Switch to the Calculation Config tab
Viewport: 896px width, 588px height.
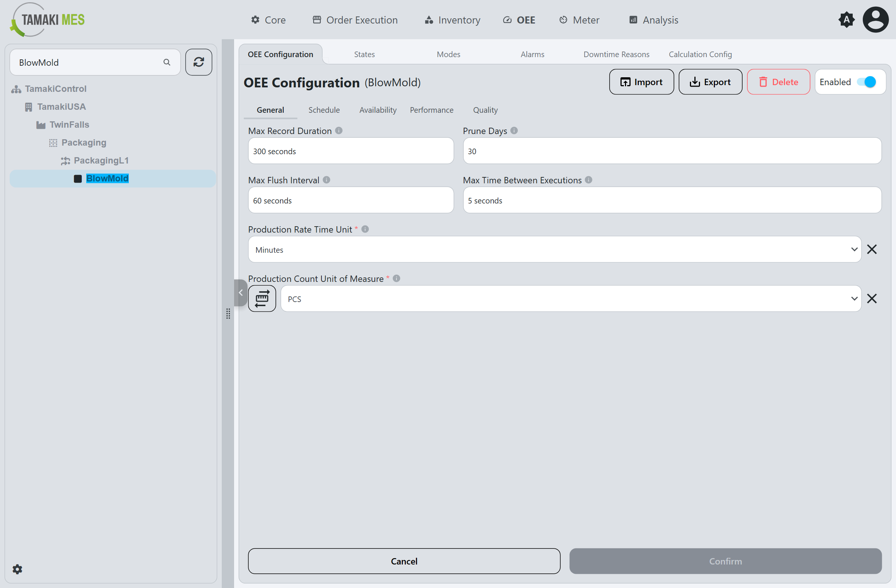coord(700,54)
